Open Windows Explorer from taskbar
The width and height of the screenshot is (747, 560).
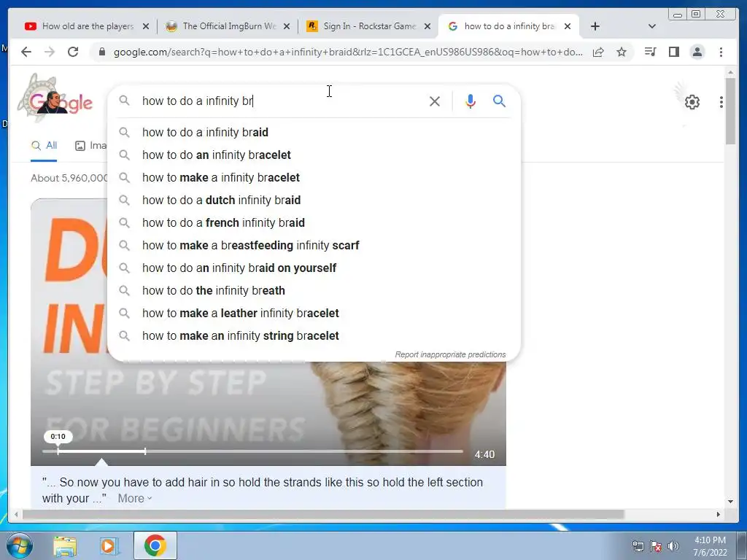65,546
